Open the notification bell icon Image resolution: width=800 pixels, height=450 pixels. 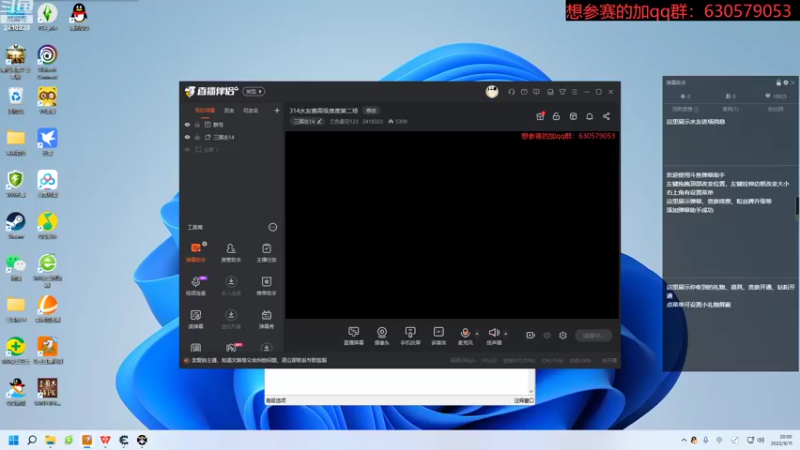589,116
